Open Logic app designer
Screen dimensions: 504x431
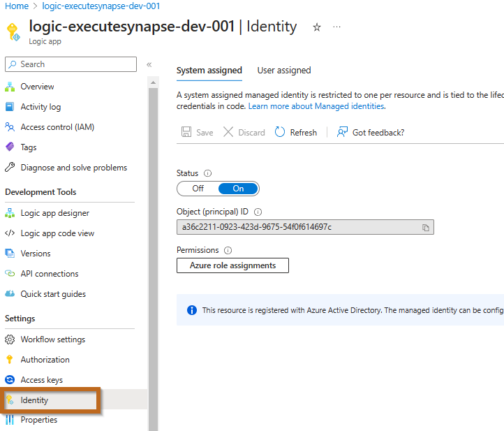(55, 213)
